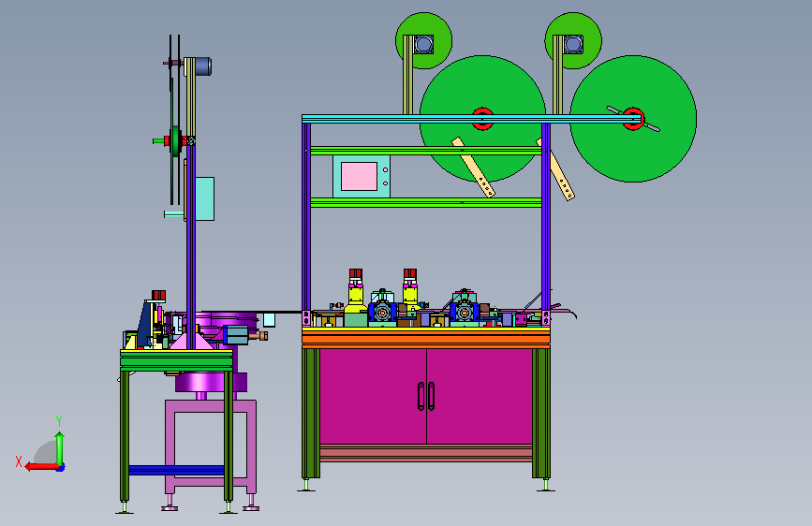
Task: Select the small green reel at top right
Action: [x=573, y=40]
